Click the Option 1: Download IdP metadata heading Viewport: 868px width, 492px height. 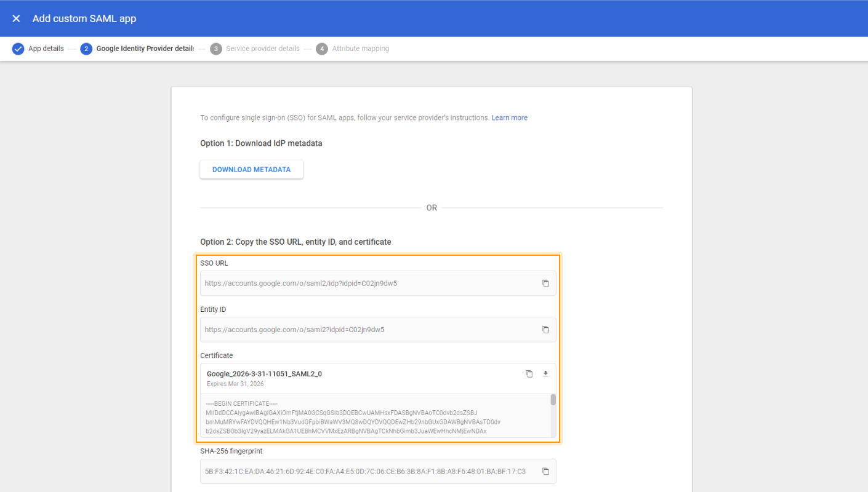[x=261, y=143]
